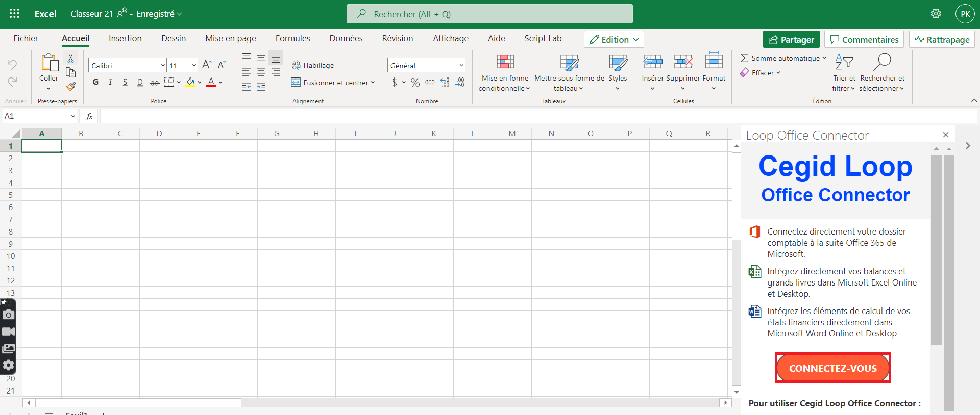Increase font size with the larger A
The width and height of the screenshot is (980, 415).
coord(207,65)
